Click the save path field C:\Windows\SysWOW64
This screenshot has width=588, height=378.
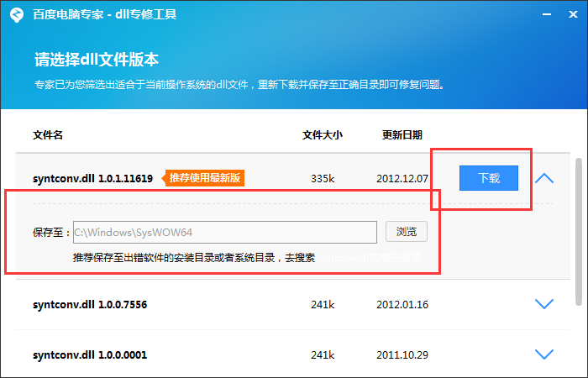[x=225, y=232]
